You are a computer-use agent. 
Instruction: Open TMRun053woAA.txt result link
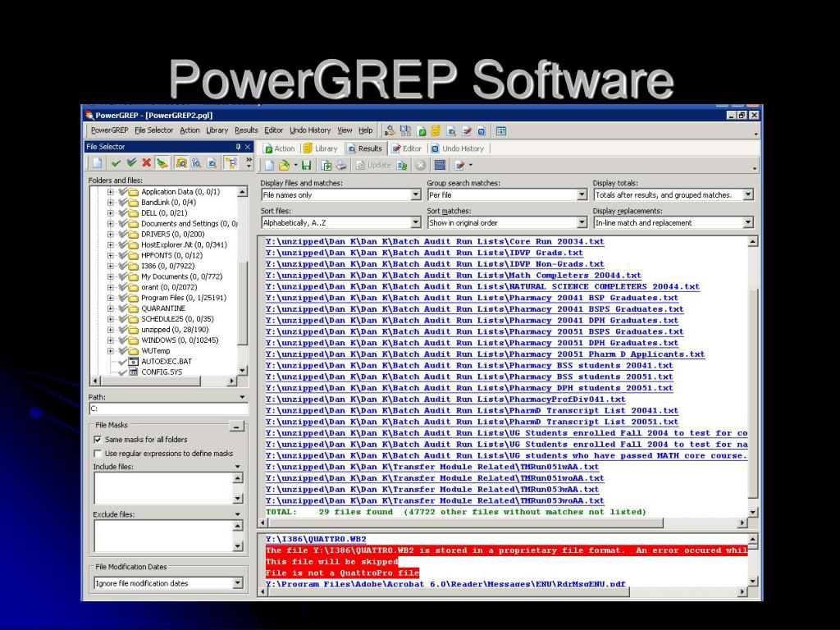[x=435, y=500]
